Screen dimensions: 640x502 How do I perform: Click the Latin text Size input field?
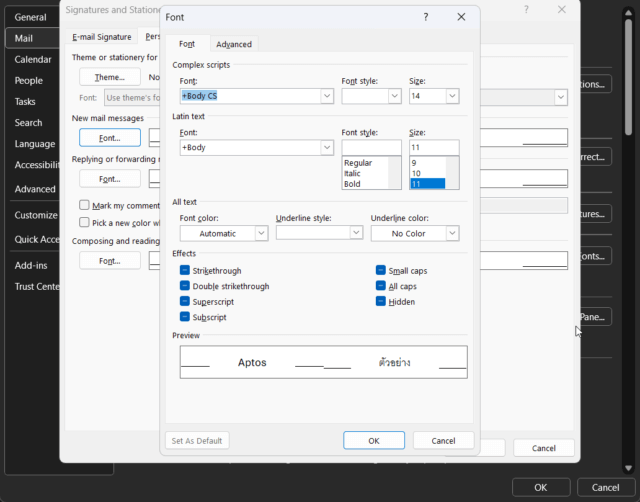pyautogui.click(x=434, y=147)
